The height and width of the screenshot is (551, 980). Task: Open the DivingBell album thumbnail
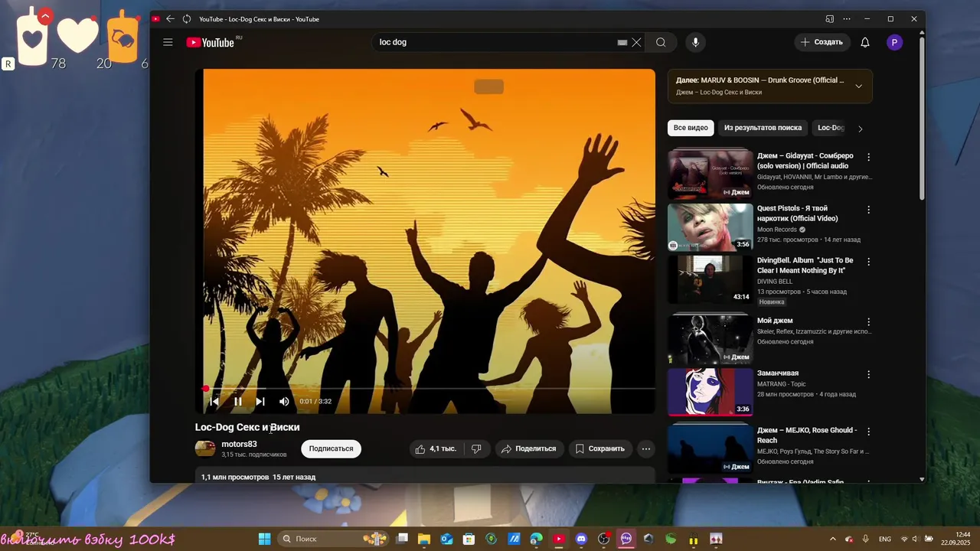(710, 279)
